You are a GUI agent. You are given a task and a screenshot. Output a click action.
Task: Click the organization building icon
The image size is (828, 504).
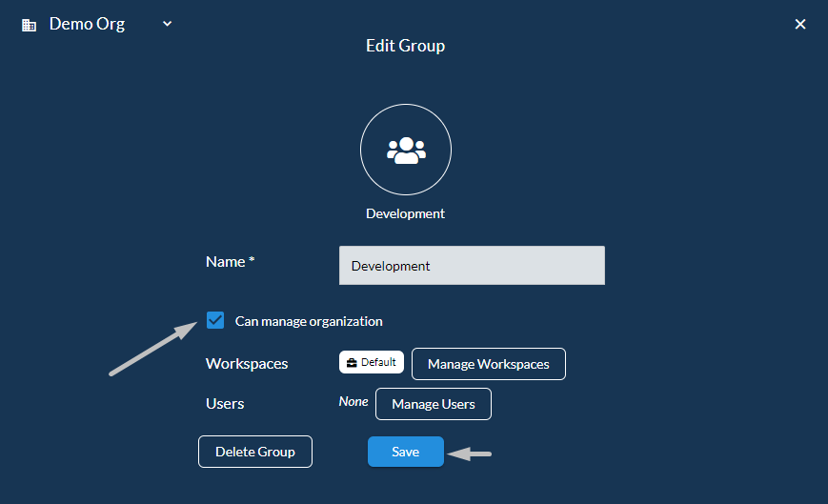click(29, 25)
